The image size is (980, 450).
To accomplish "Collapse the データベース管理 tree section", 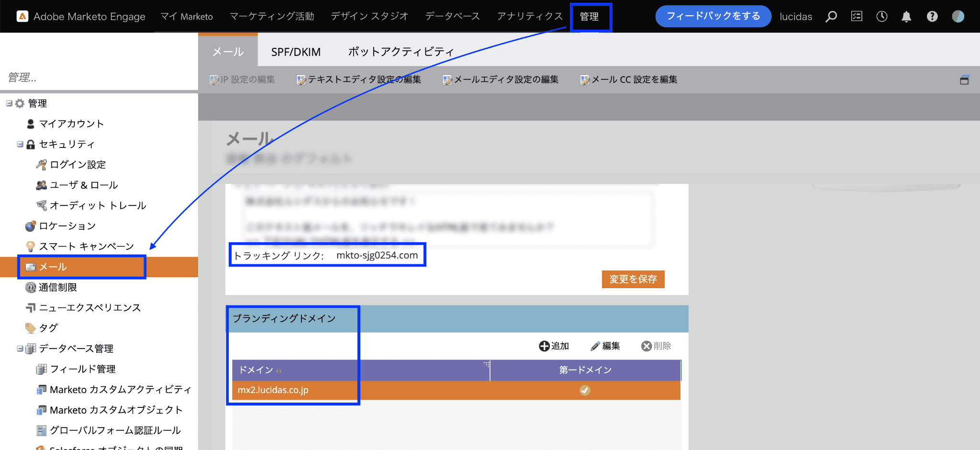I will (20, 349).
